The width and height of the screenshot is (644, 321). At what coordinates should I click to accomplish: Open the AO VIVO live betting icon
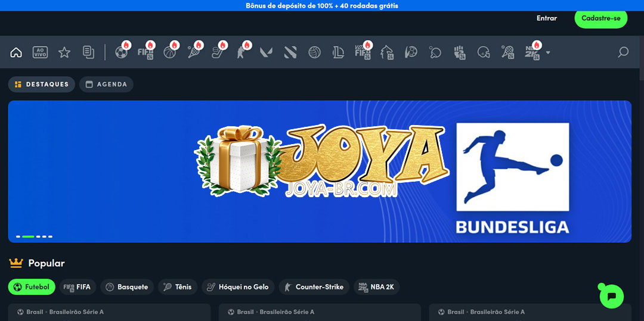point(41,52)
